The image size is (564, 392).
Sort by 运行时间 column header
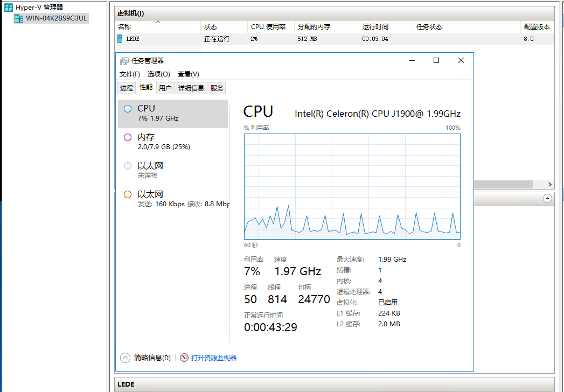[x=386, y=26]
